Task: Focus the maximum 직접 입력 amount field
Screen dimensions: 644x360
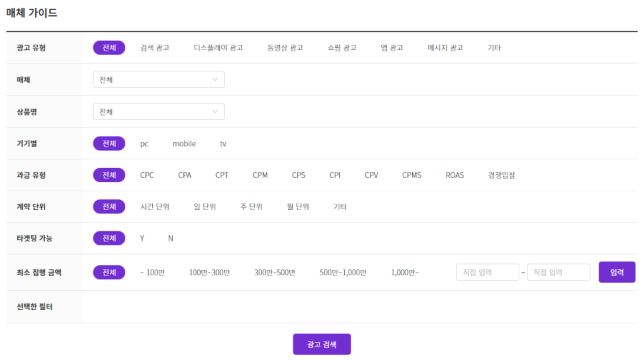Action: tap(559, 272)
